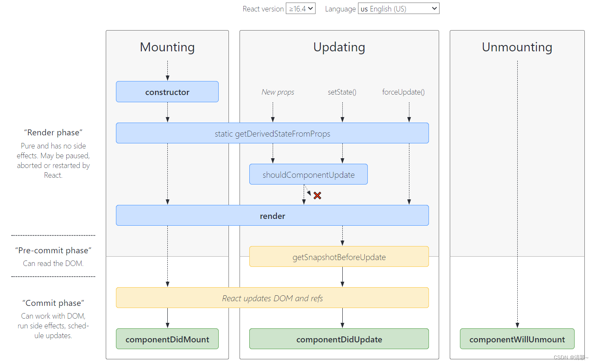
Task: Click componentDidUpdate box
Action: [339, 339]
